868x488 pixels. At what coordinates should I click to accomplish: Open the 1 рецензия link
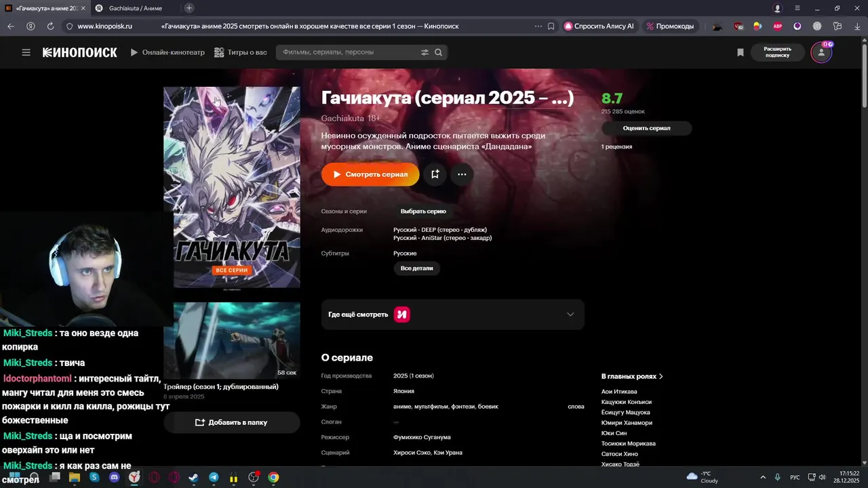click(616, 146)
